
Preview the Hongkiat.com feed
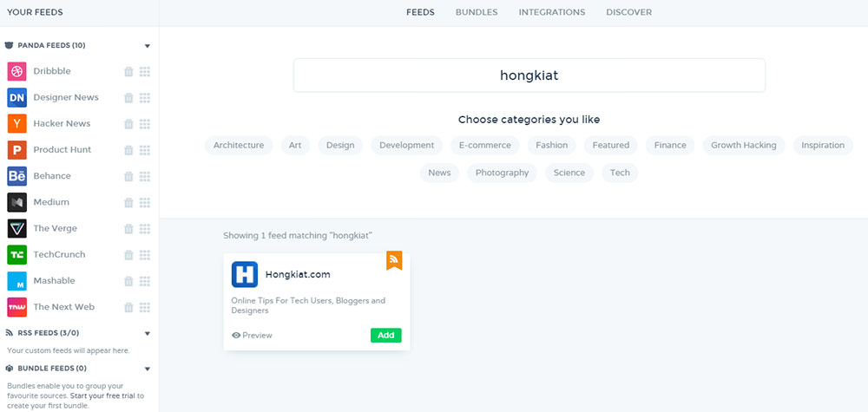[x=252, y=335]
